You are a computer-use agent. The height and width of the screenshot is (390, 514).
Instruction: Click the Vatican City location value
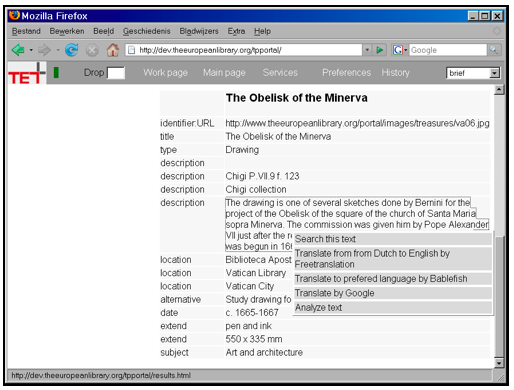[250, 286]
